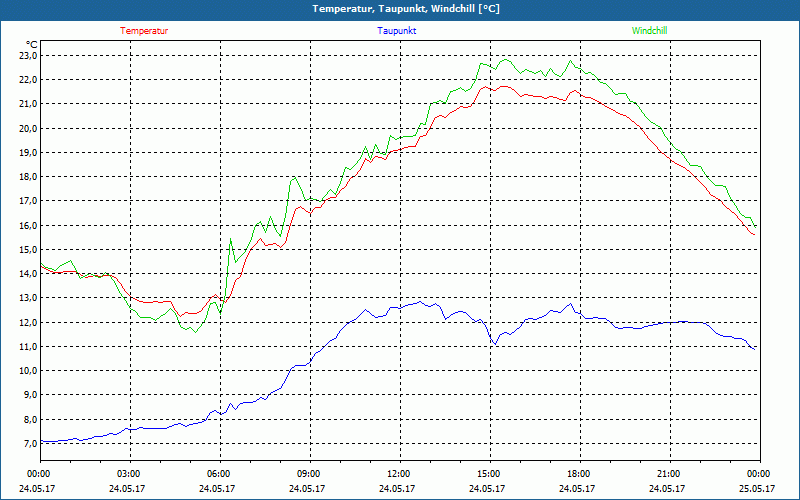Image resolution: width=800 pixels, height=500 pixels.
Task: Click the 25.05.17 date label
Action: 759,489
